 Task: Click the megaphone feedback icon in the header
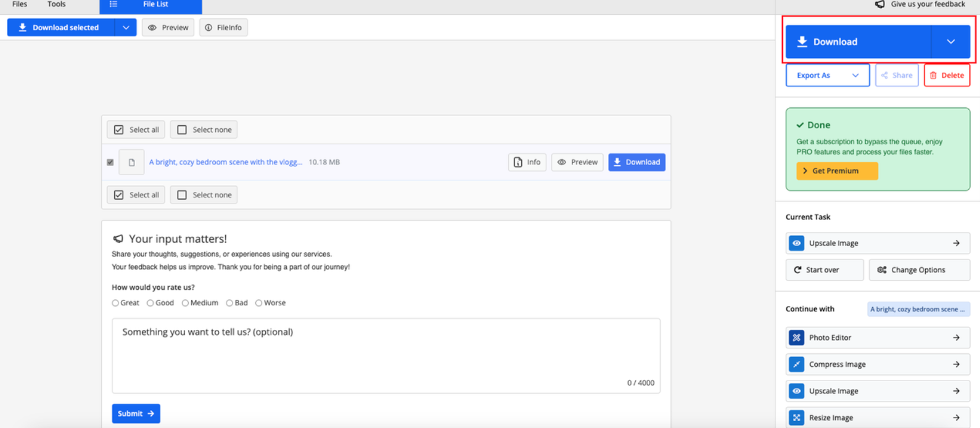click(x=880, y=4)
